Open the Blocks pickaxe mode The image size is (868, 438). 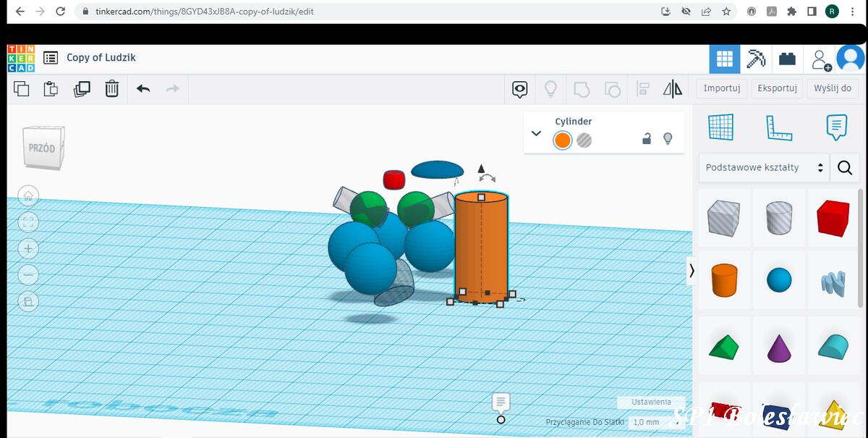point(756,59)
